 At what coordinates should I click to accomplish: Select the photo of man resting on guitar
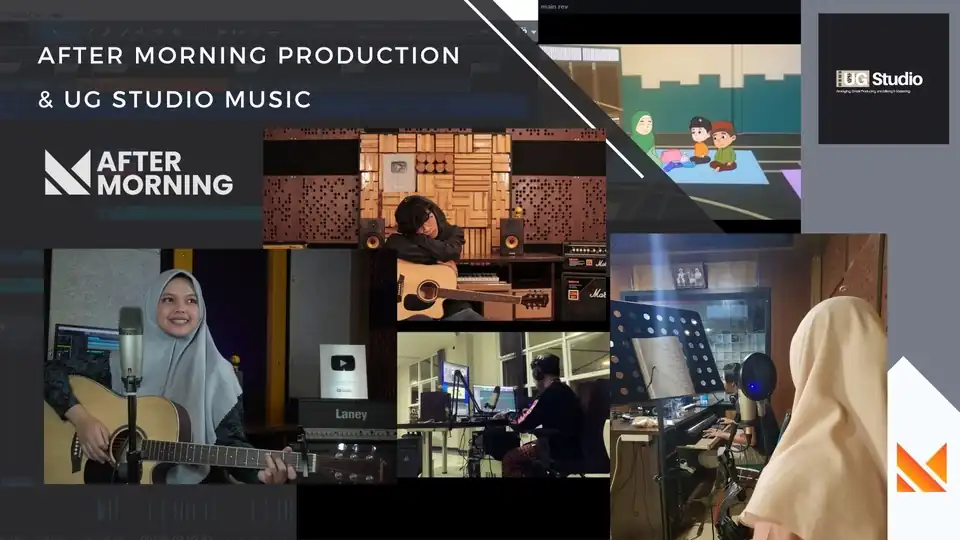click(x=435, y=225)
